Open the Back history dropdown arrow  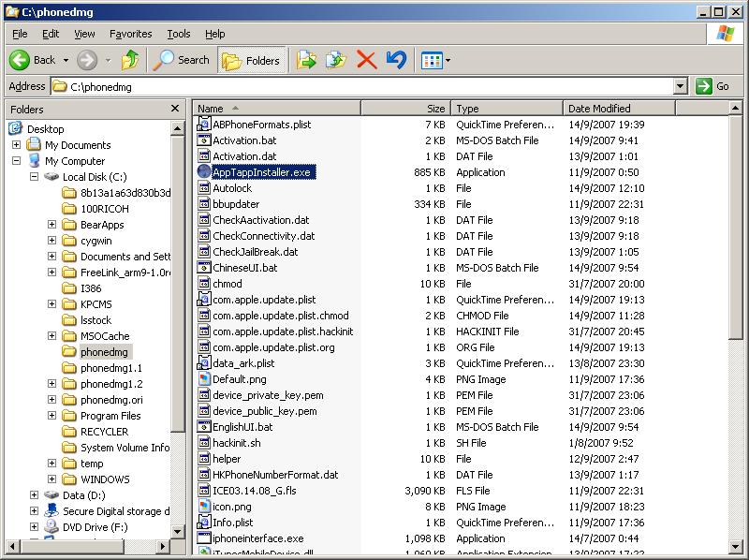coord(66,60)
